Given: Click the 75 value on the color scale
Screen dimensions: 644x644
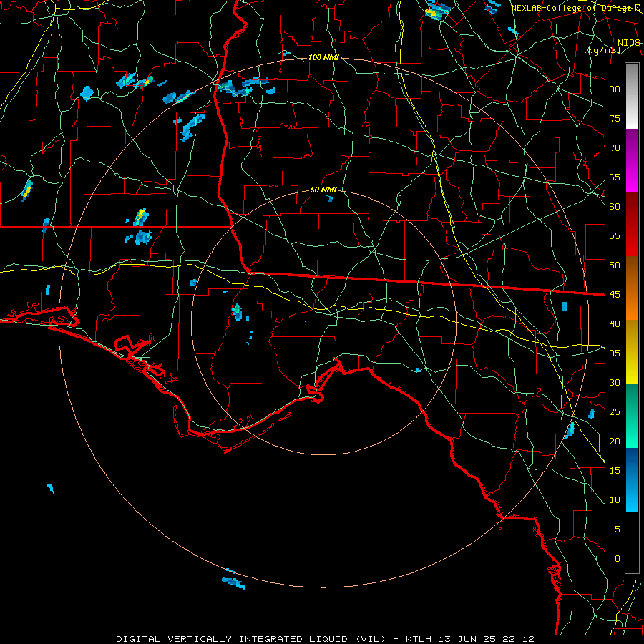Looking at the screenshot, I should (615, 118).
